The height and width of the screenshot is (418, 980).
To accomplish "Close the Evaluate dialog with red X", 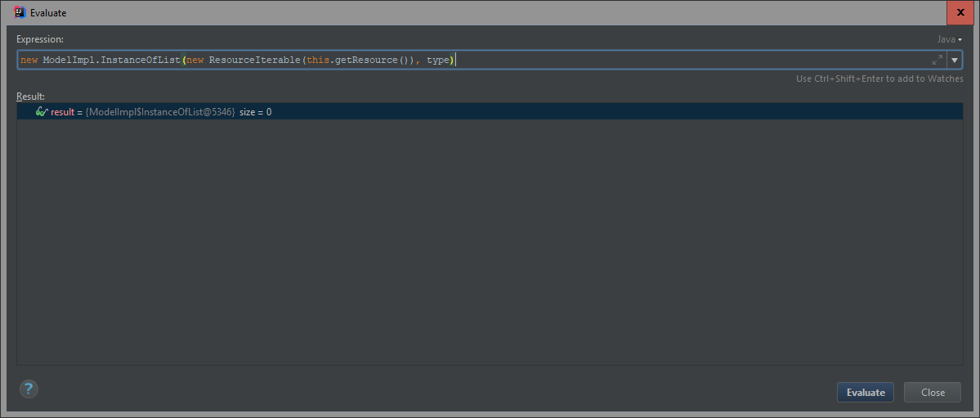I will [960, 12].
